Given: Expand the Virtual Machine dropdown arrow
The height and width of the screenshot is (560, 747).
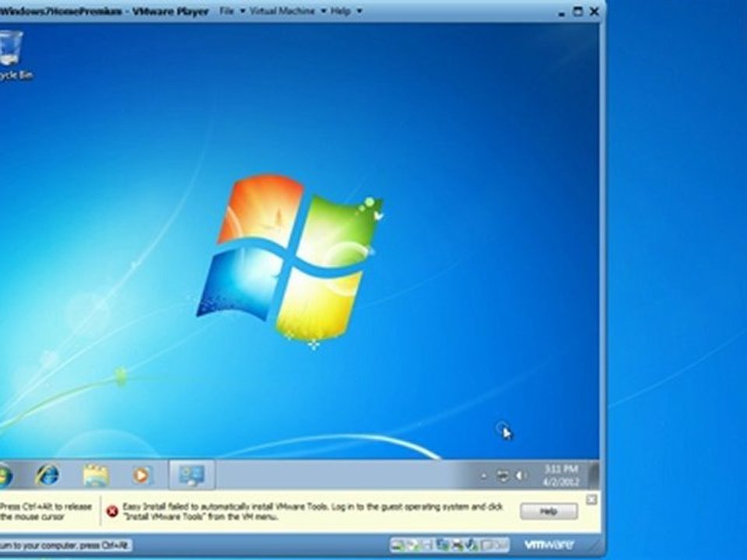Looking at the screenshot, I should click(x=324, y=12).
